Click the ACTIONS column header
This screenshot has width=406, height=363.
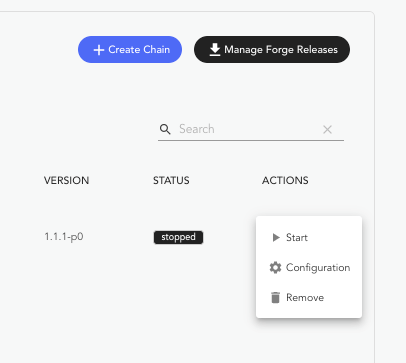(285, 180)
